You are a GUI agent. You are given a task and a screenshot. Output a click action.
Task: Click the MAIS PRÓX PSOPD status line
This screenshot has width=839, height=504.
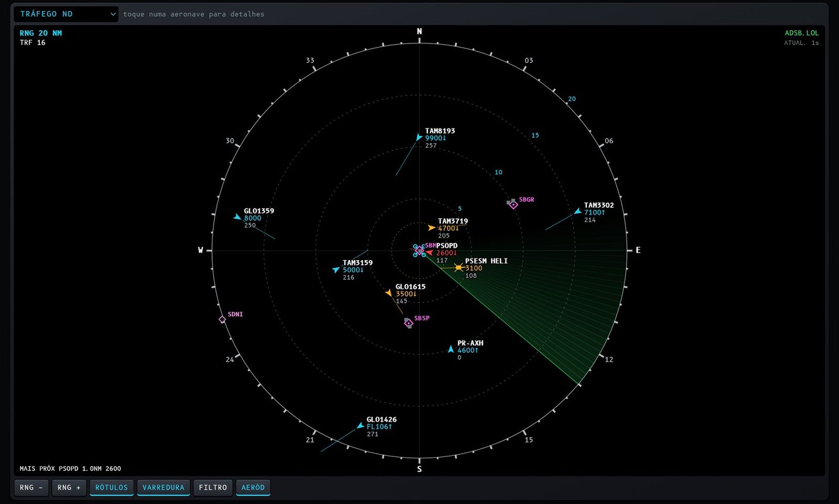(x=70, y=468)
